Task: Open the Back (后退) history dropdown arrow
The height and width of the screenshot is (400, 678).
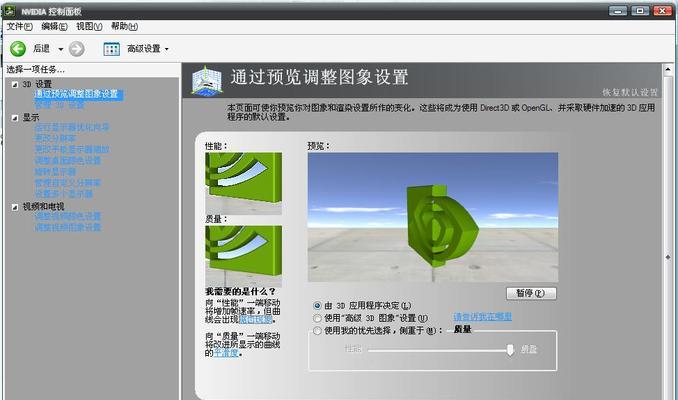Action: tap(61, 49)
